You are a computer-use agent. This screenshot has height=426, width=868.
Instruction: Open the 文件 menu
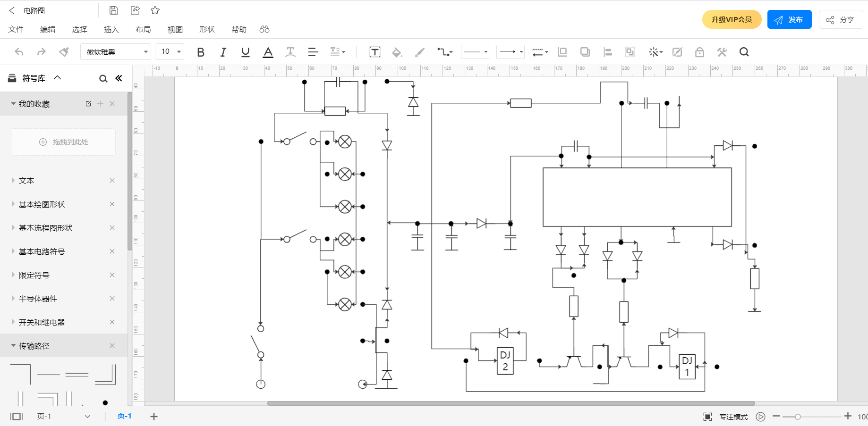pyautogui.click(x=16, y=29)
